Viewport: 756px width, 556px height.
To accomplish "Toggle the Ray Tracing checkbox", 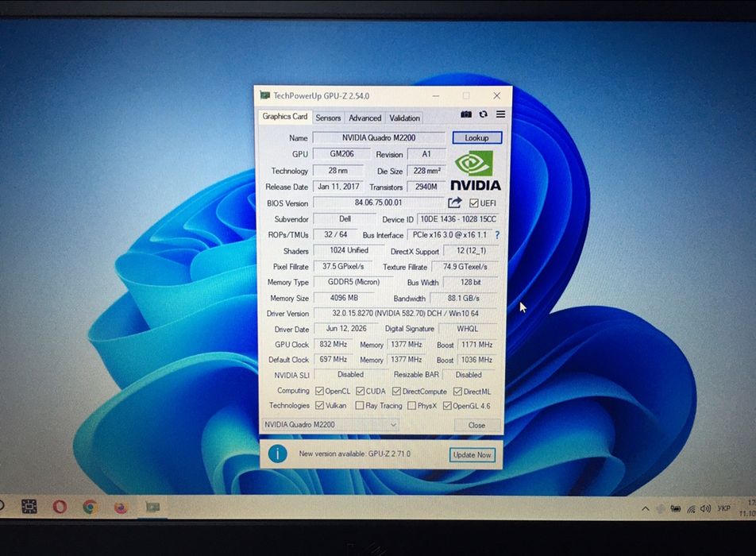I will (360, 406).
